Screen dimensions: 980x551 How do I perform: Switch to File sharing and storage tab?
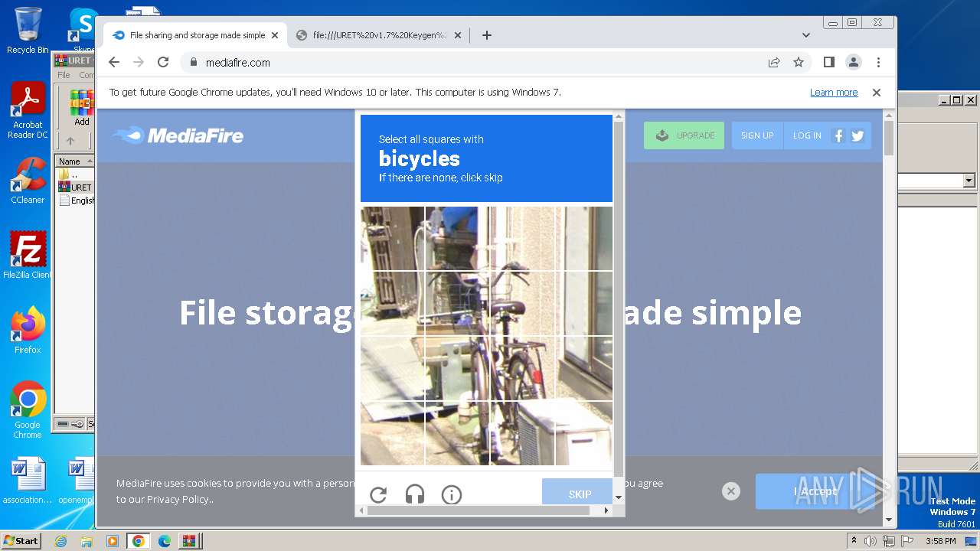point(196,35)
